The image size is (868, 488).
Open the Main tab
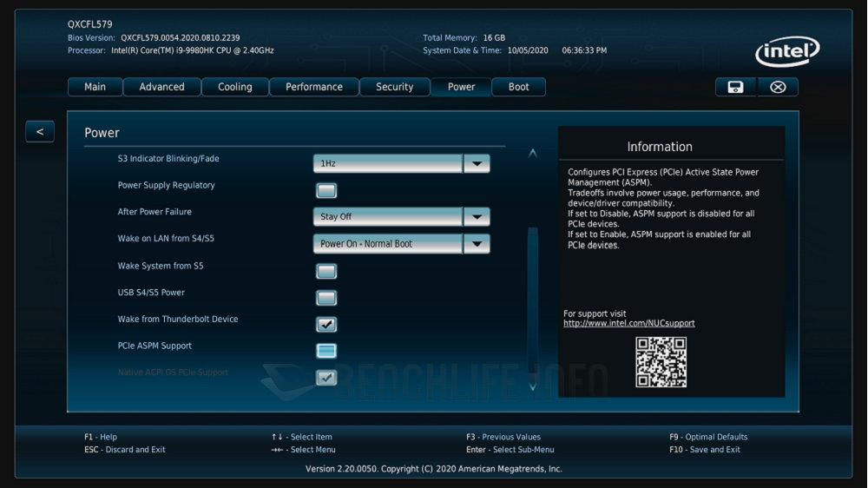[x=95, y=87]
